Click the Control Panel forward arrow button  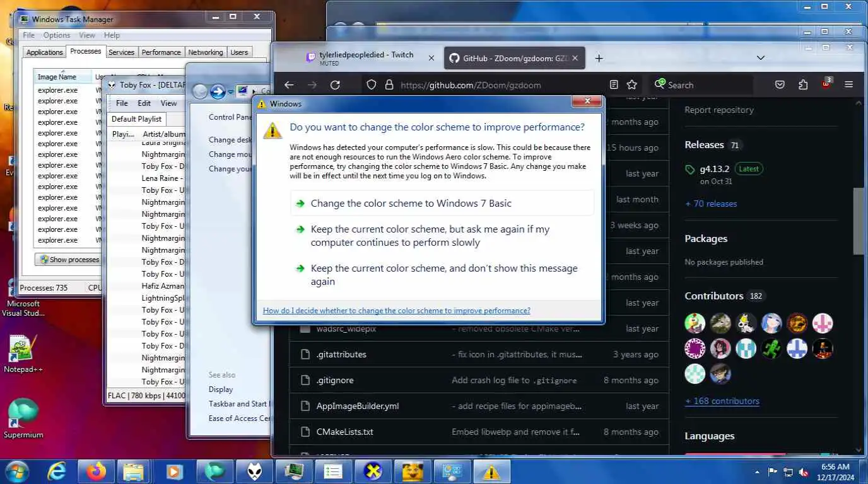218,92
